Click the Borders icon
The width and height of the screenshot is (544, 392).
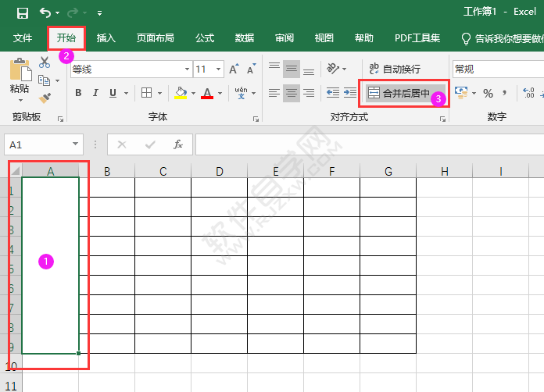click(146, 93)
